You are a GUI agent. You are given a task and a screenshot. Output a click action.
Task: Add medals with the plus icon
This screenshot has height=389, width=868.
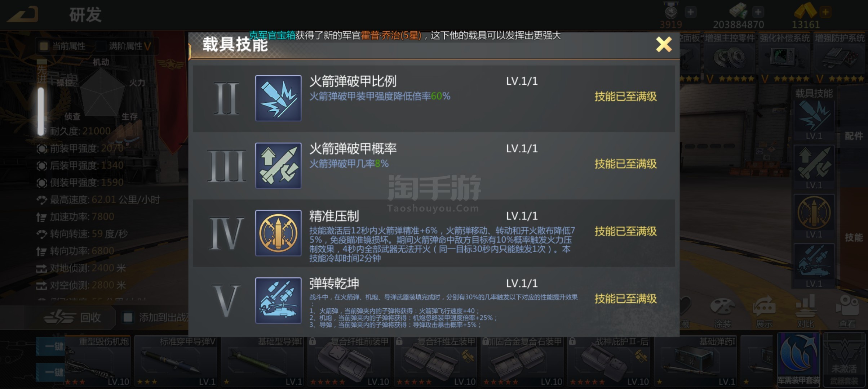[x=690, y=12]
